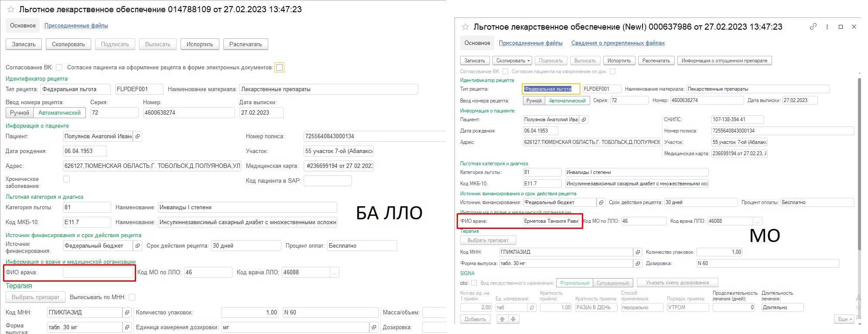Open Источник финансирования icon in МО window

pos(601,202)
